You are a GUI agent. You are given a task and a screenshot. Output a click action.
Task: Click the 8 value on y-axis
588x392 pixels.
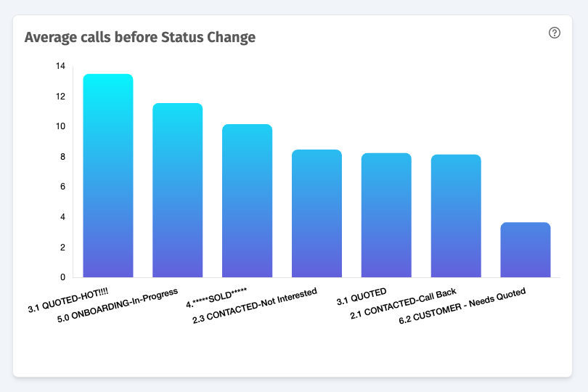click(x=62, y=156)
